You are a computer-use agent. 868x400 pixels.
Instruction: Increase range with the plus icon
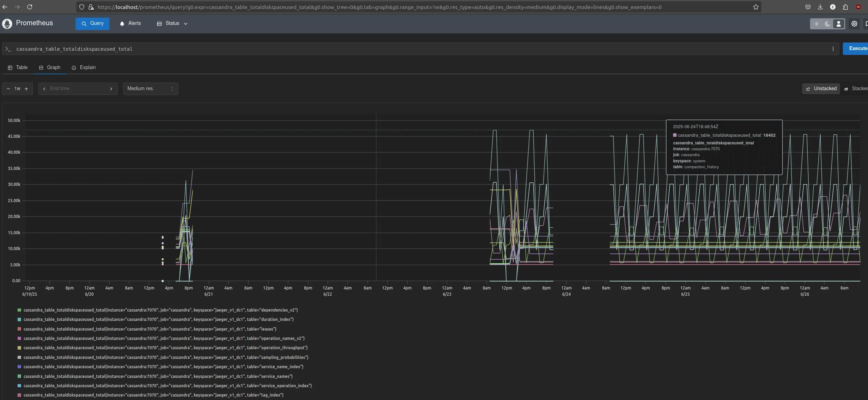26,89
